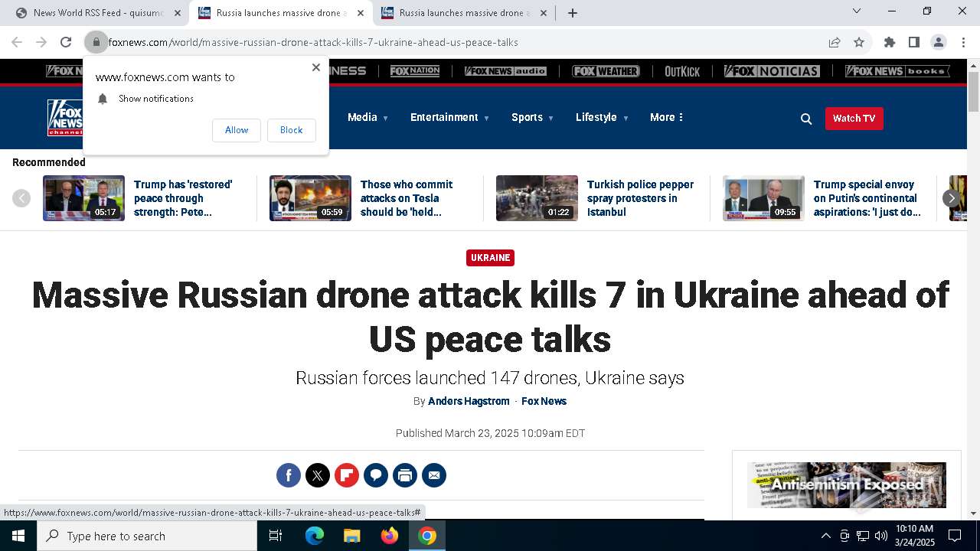Open author Anders Hagstrom's page
Screen dimensions: 980x551
tap(469, 401)
